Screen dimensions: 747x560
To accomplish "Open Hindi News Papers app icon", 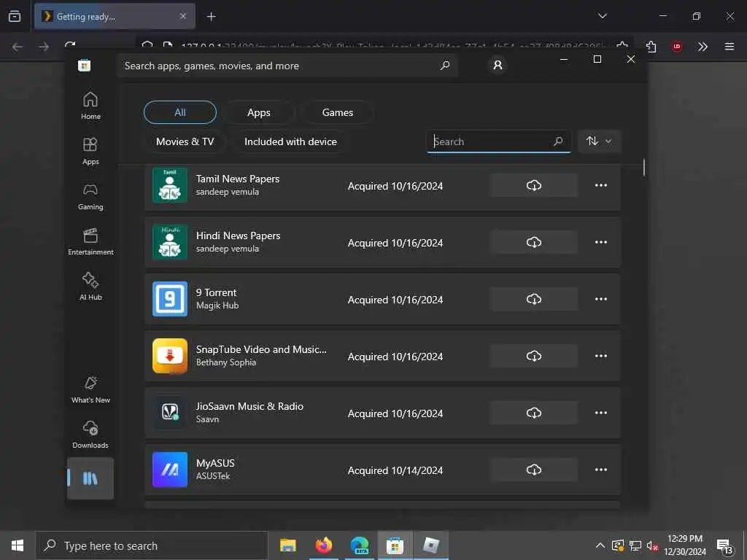I will tap(169, 242).
